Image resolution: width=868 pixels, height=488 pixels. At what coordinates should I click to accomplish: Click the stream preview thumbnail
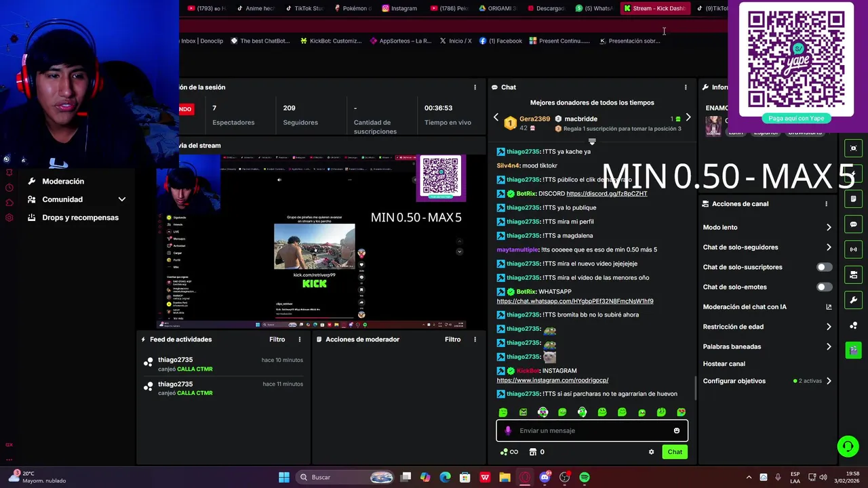click(x=311, y=242)
